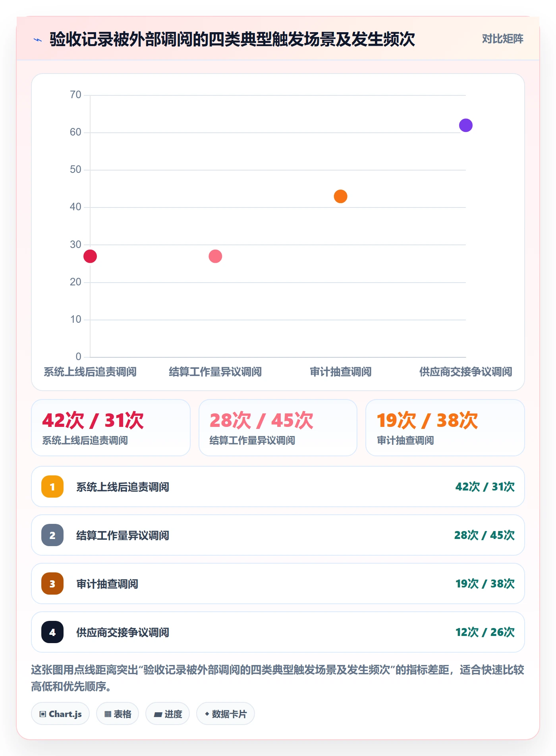
Task: Click the crimson data point on the y-axis
Action: 90,256
